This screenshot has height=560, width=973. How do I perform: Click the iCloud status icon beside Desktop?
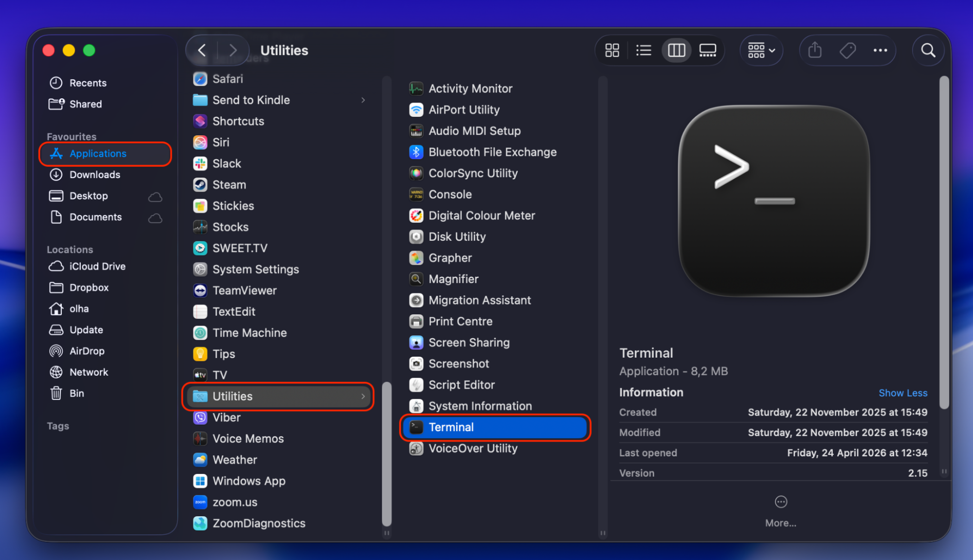pos(155,197)
